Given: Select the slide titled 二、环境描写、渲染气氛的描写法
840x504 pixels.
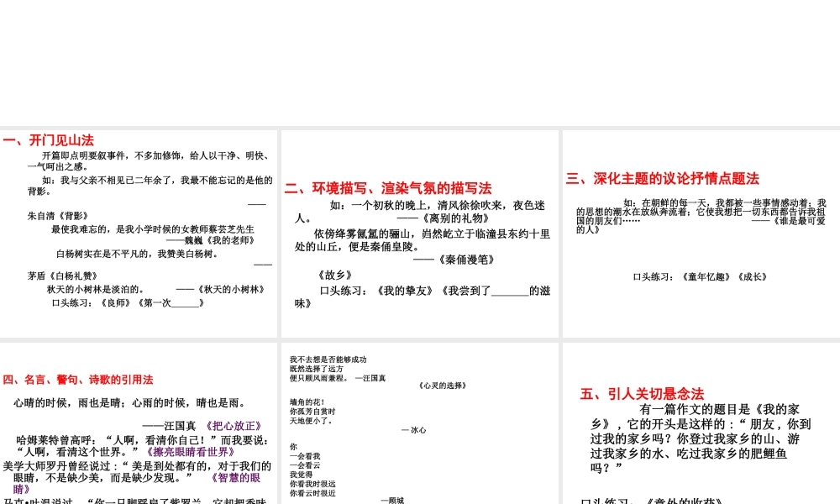Looking at the screenshot, I should 420,233.
